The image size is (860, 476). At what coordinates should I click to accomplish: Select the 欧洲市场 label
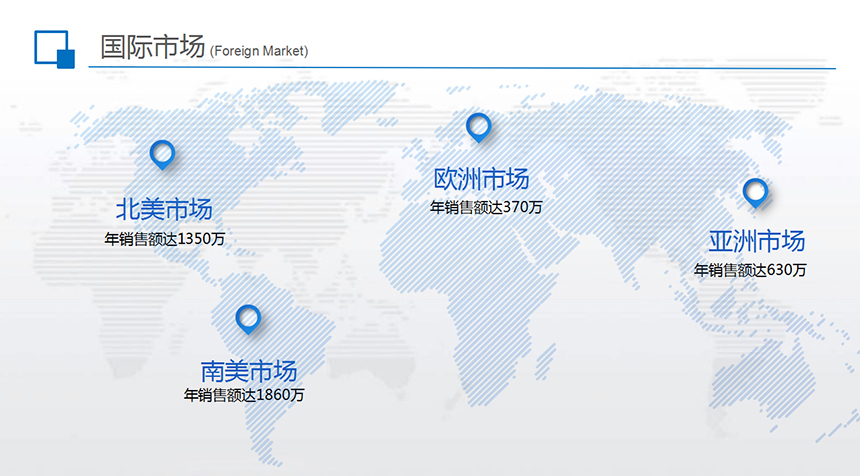(481, 179)
